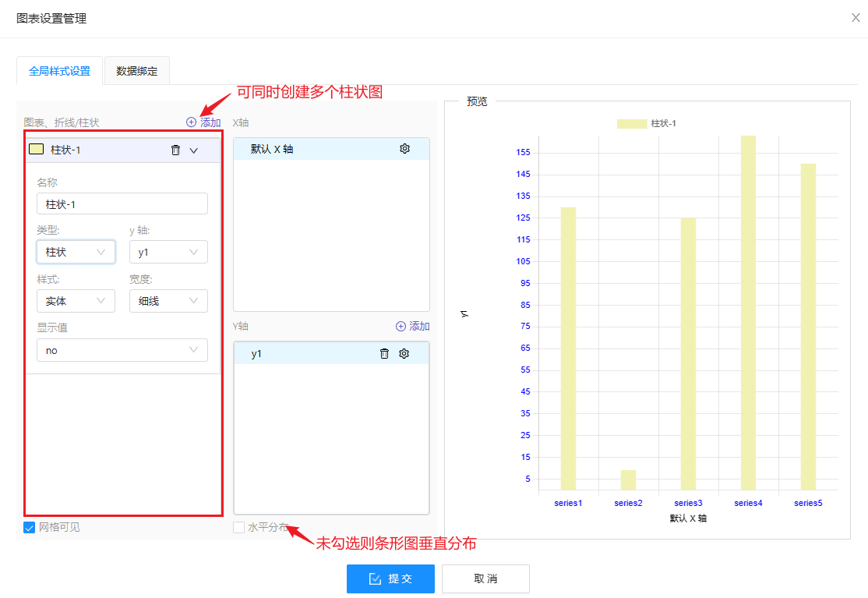
Task: Click the 名称 input field containing 柱状-1
Action: (122, 203)
